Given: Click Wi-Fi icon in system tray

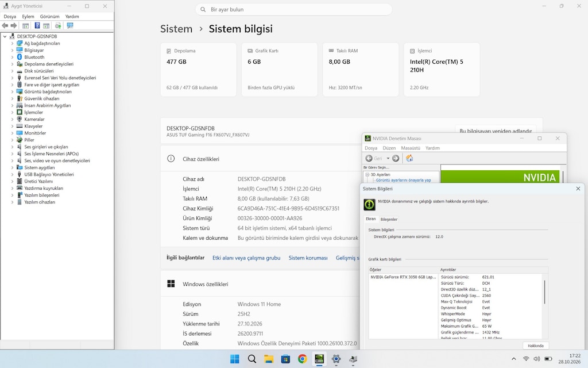Looking at the screenshot, I should click(526, 359).
